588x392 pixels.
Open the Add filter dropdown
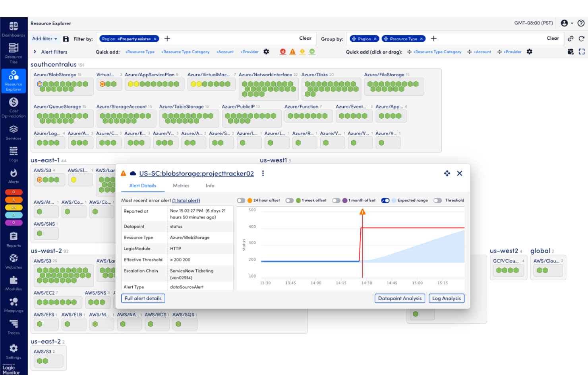[44, 39]
